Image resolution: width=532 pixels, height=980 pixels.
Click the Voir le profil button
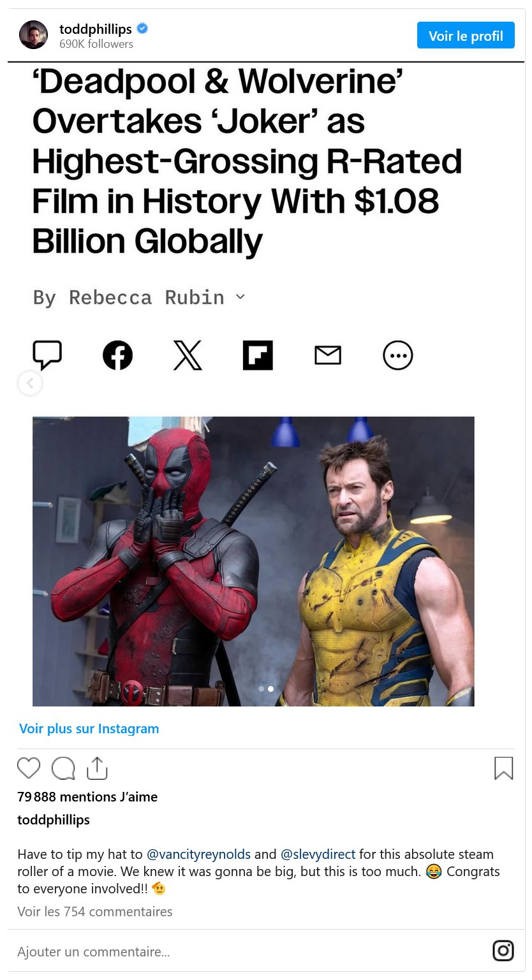[466, 36]
